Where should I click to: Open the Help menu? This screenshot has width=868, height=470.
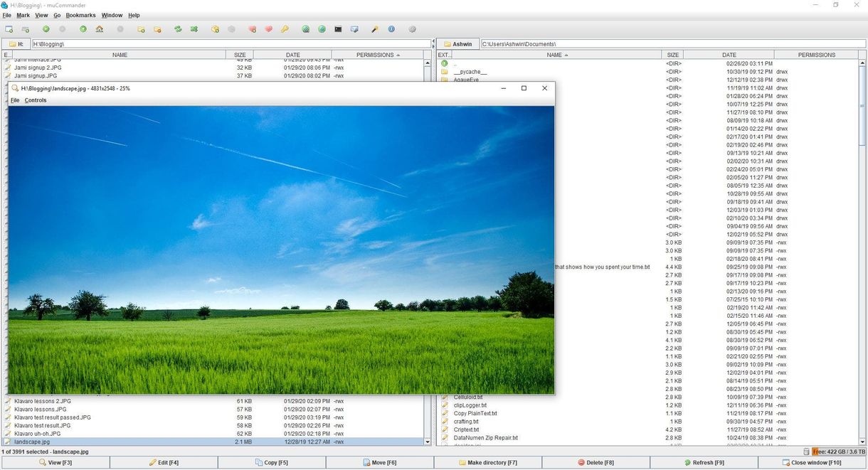pyautogui.click(x=134, y=15)
